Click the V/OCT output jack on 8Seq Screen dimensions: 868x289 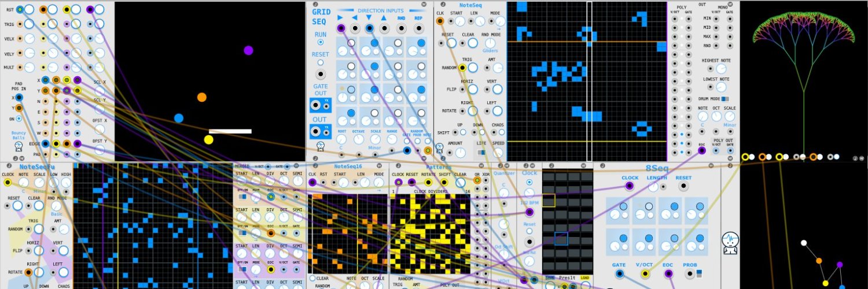tap(645, 273)
